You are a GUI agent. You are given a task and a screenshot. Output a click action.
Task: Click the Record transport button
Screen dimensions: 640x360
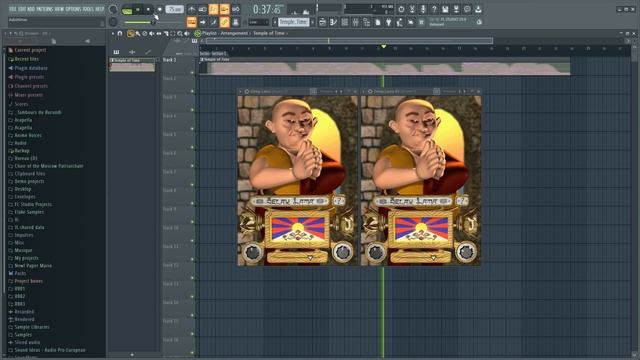click(x=160, y=9)
